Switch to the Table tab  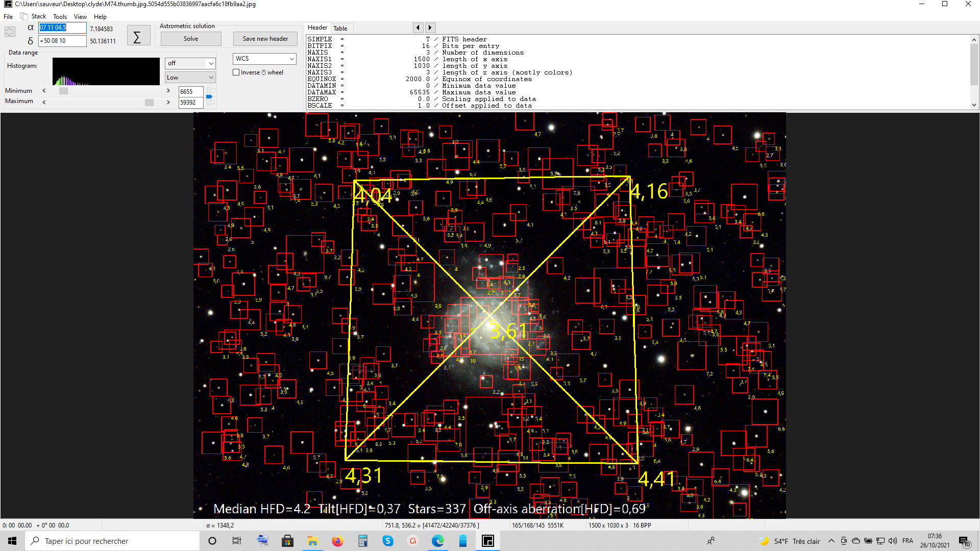340,28
